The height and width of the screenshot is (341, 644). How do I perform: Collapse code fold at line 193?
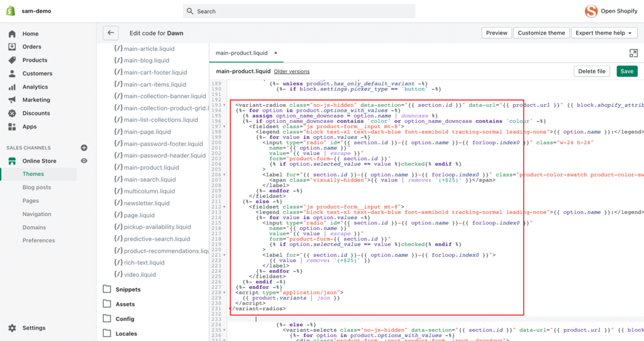(225, 105)
